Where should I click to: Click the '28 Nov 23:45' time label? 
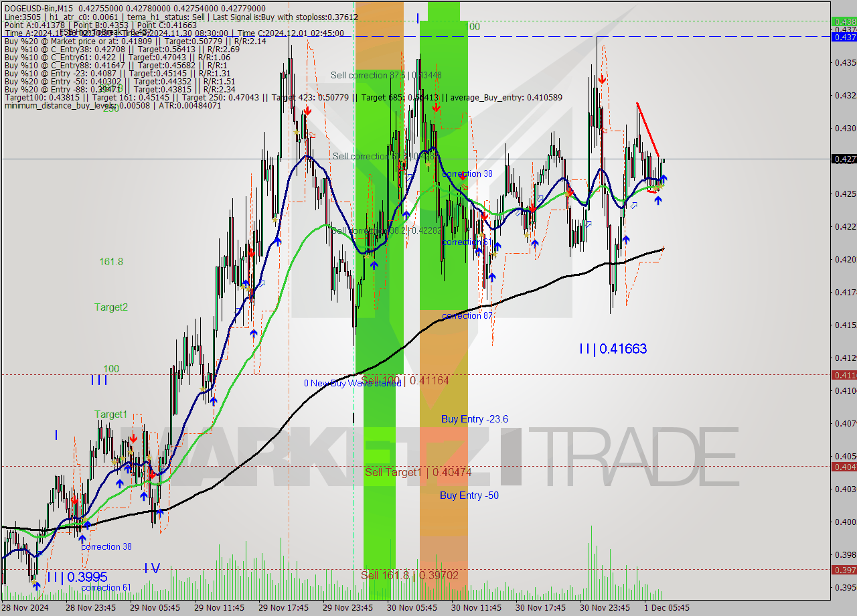point(92,607)
